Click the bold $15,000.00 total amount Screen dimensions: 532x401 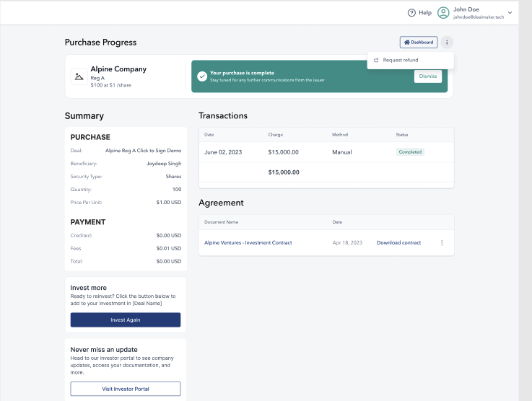[x=284, y=172]
